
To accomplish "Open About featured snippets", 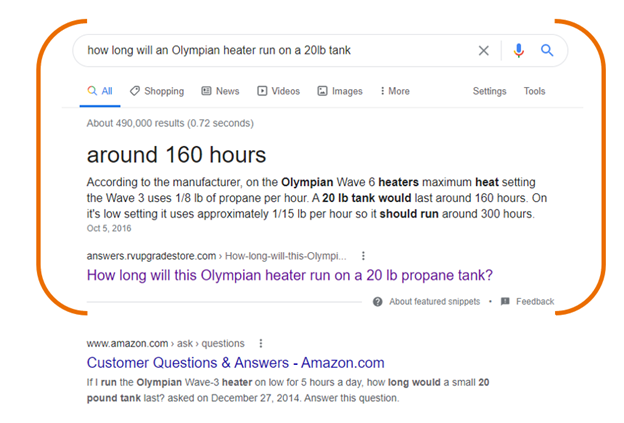I will [435, 302].
